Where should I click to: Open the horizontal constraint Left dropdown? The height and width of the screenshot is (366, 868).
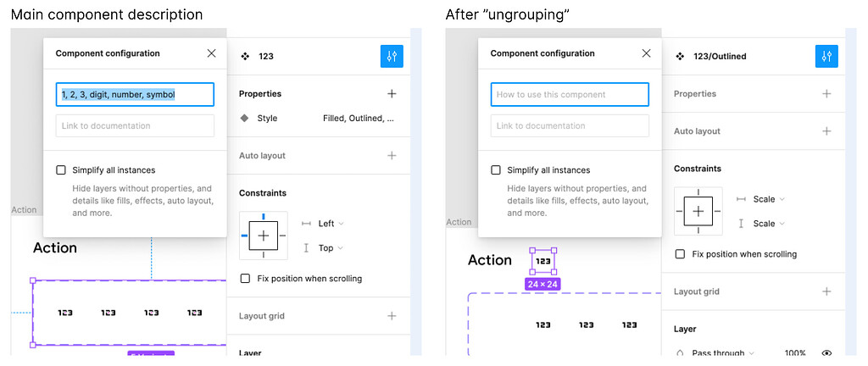[x=331, y=224]
